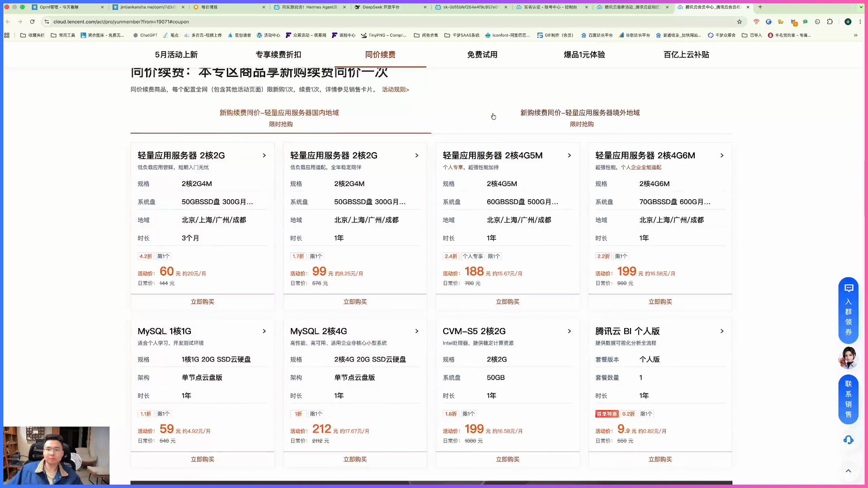Image resolution: width=868 pixels, height=488 pixels.
Task: Open a new tab with the plus button
Action: click(760, 7)
